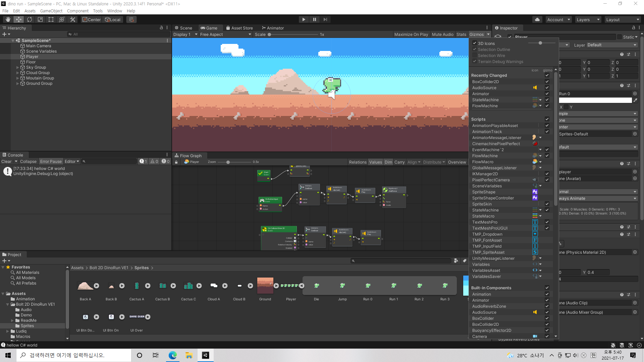
Task: Clear the console with Clear button
Action: coord(6,162)
